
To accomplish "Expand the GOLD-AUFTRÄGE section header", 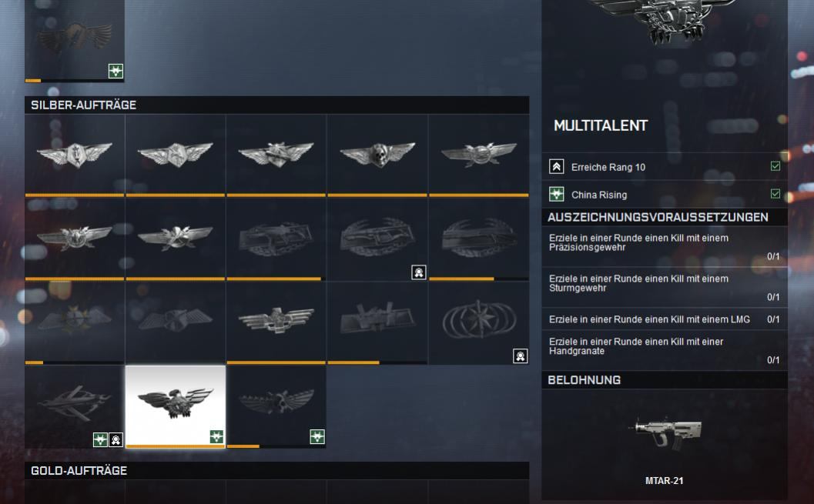I will coord(277,470).
